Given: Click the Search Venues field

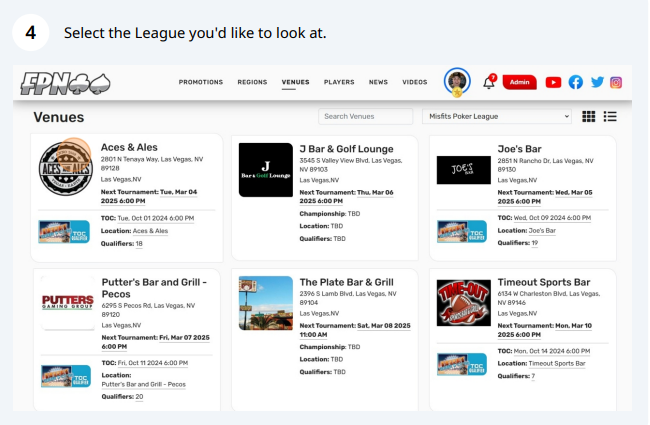Looking at the screenshot, I should tap(365, 117).
